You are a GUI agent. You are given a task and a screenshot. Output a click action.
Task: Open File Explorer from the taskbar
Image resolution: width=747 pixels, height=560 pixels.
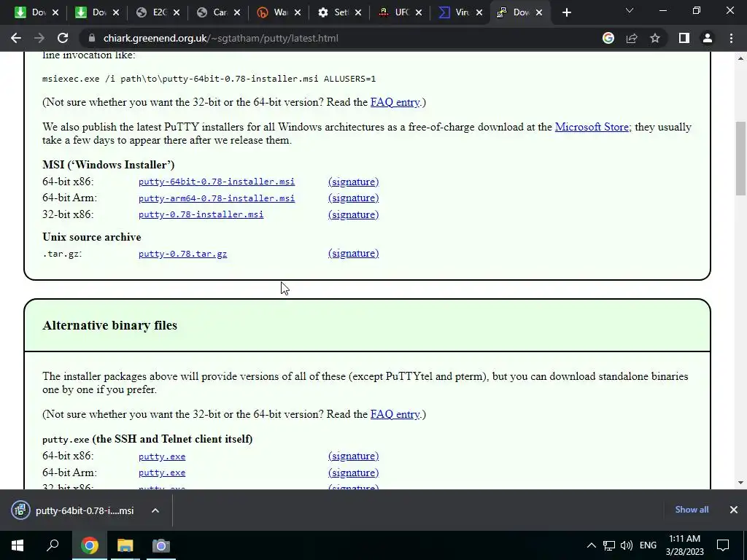(x=125, y=545)
